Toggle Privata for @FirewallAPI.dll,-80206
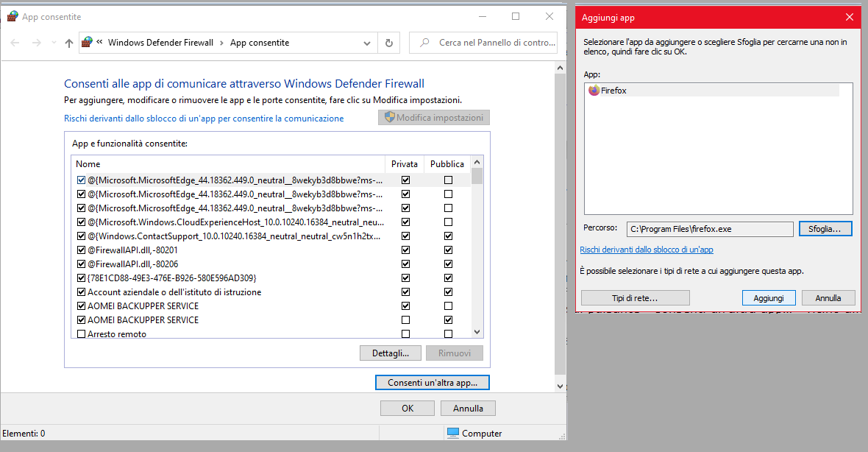The image size is (868, 452). pos(406,264)
